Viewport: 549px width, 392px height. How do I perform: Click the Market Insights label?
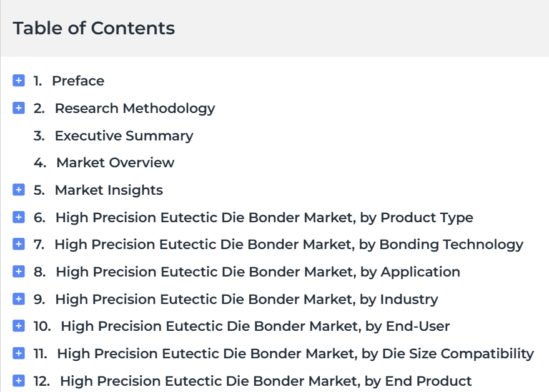click(109, 190)
